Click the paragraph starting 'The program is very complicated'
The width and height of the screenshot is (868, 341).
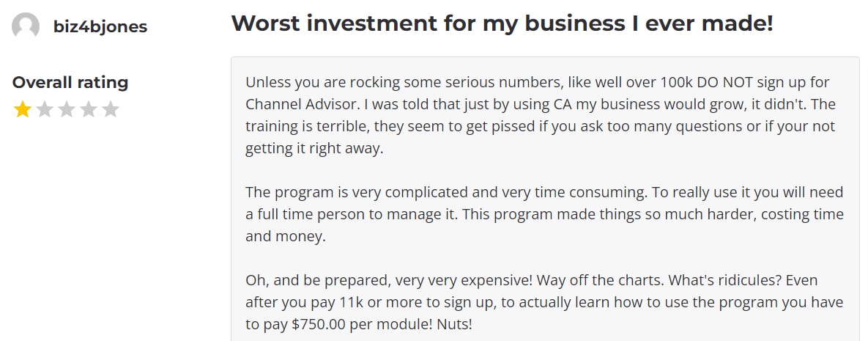tap(545, 215)
